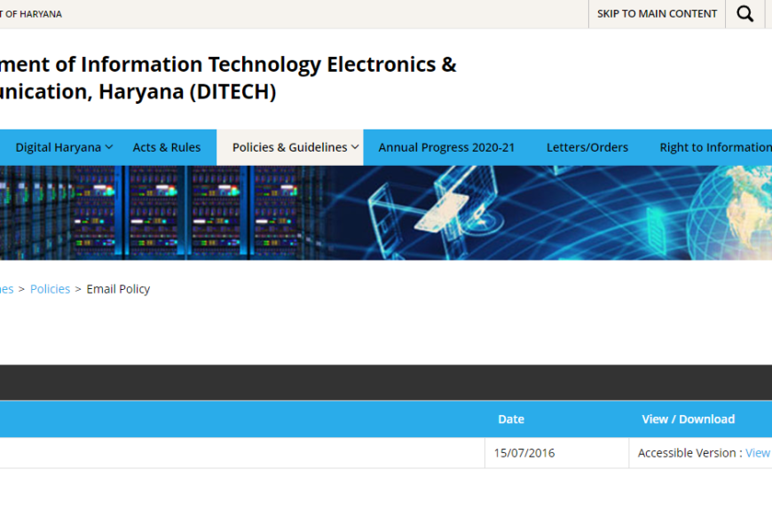This screenshot has width=772, height=532.
Task: View the accessible version of the document
Action: click(757, 453)
